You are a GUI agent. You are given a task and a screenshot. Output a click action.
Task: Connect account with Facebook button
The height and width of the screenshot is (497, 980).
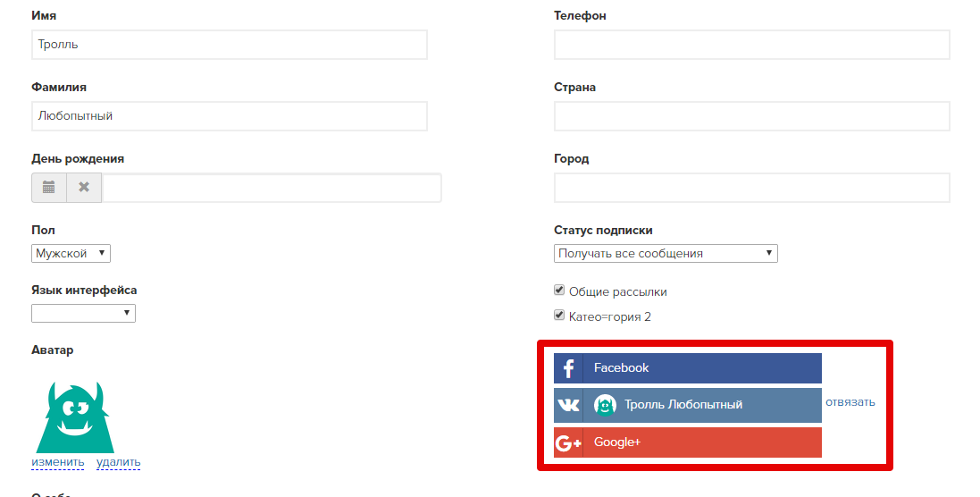688,368
